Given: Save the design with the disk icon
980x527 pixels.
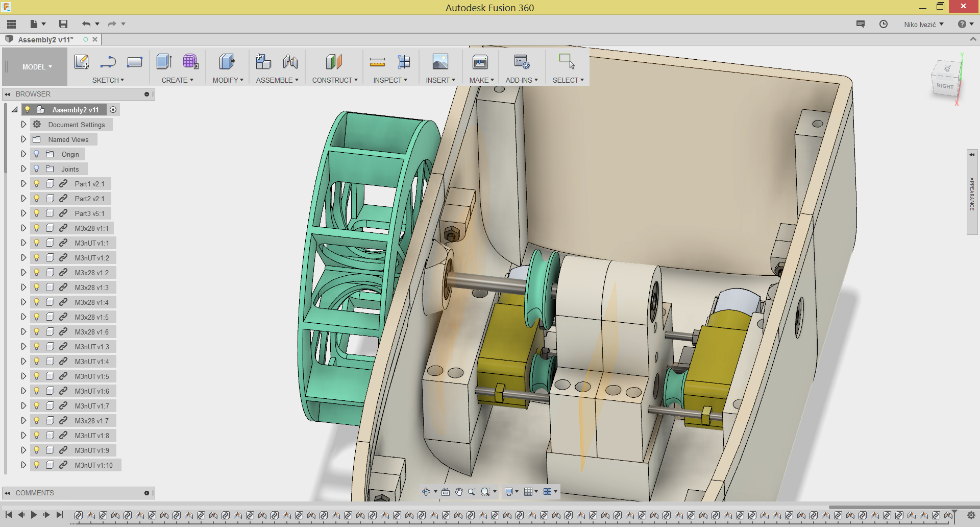Looking at the screenshot, I should pyautogui.click(x=63, y=24).
